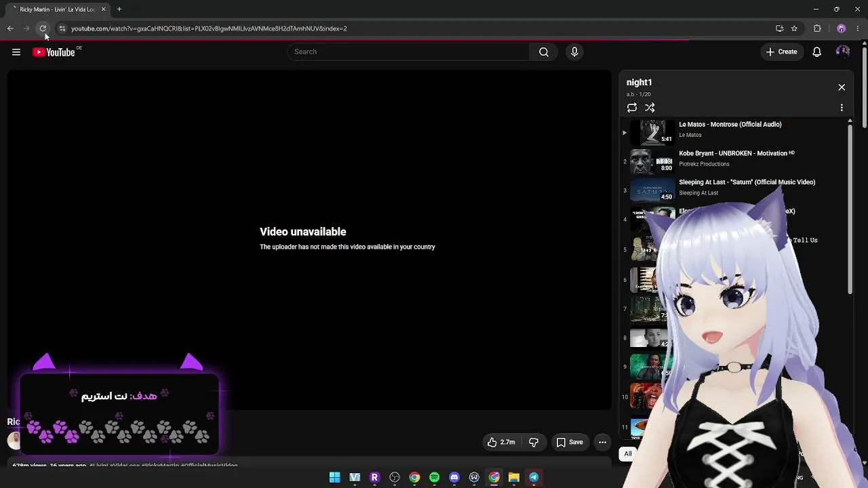The height and width of the screenshot is (488, 868).
Task: Open Discord from the taskbar
Action: coord(454,478)
